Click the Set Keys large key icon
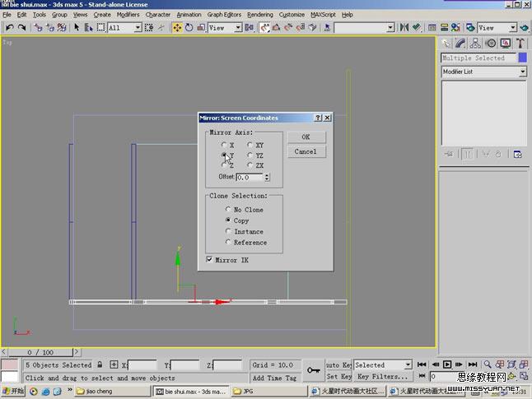The height and width of the screenshot is (399, 532). [x=313, y=370]
